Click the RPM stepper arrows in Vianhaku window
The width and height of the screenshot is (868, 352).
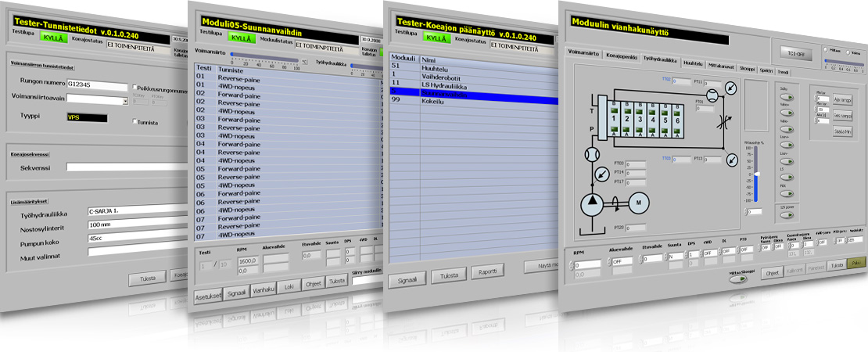[572, 264]
